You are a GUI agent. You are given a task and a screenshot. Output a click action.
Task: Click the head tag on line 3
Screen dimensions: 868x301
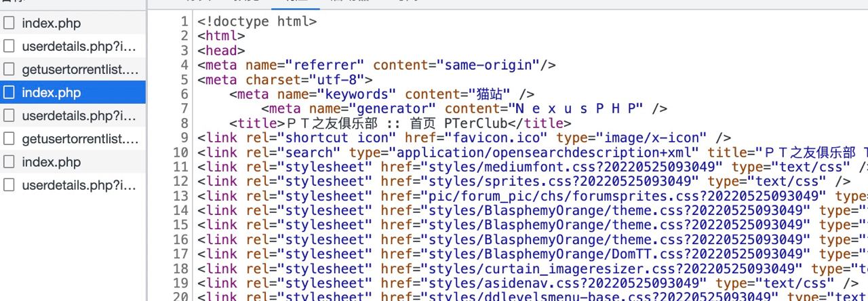pos(221,50)
